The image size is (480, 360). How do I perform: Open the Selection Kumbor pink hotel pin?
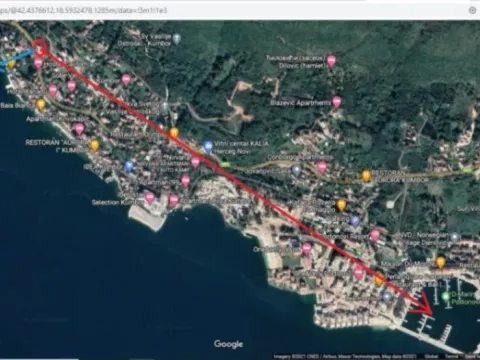[149, 198]
